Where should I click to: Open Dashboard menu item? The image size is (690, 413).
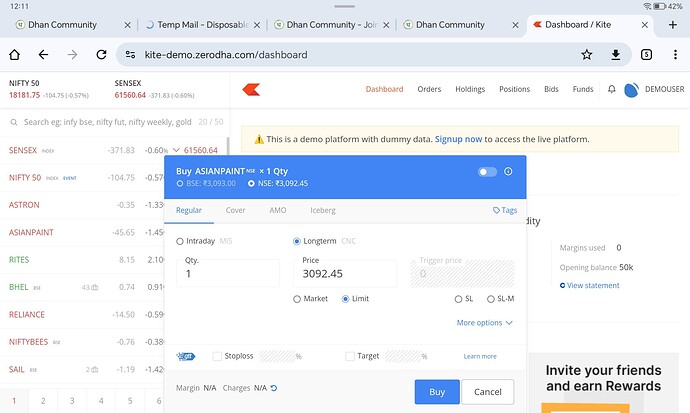(x=384, y=89)
